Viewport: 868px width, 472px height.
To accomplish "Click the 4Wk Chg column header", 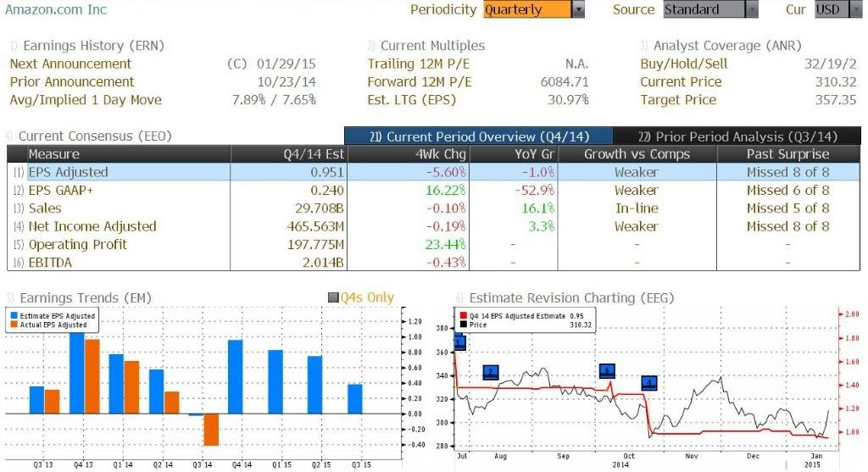I will (408, 154).
